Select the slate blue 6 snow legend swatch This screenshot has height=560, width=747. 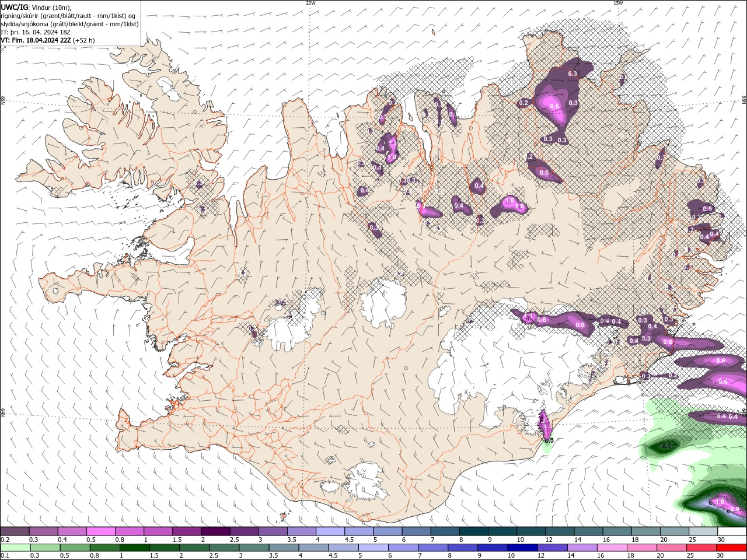(x=417, y=531)
